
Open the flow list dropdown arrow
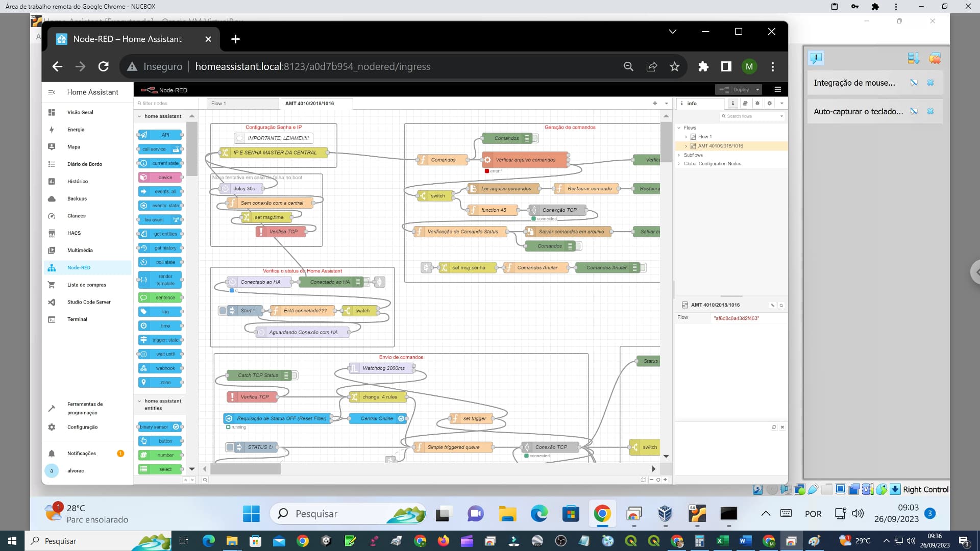click(666, 103)
